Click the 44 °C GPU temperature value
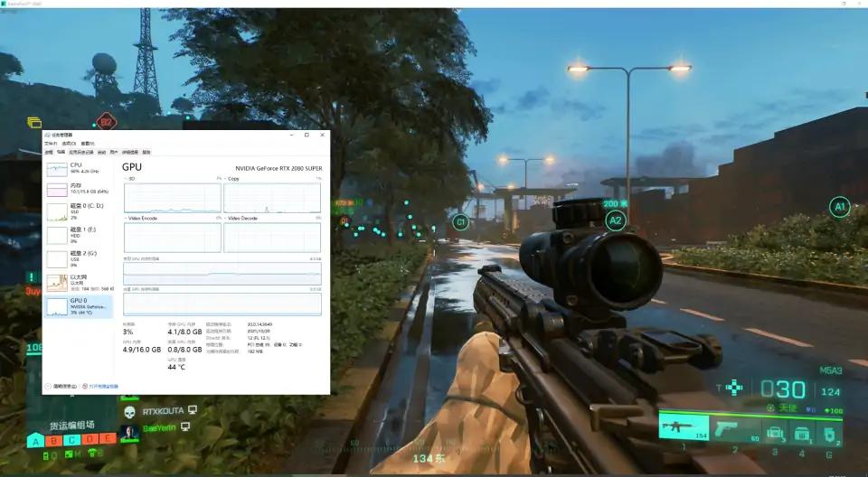868x477 pixels. pos(176,367)
